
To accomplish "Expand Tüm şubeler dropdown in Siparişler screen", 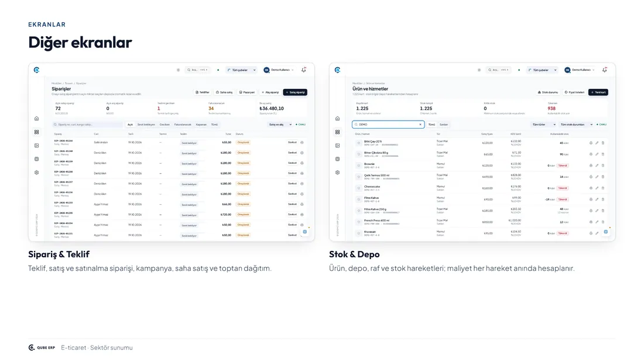I will pos(241,70).
